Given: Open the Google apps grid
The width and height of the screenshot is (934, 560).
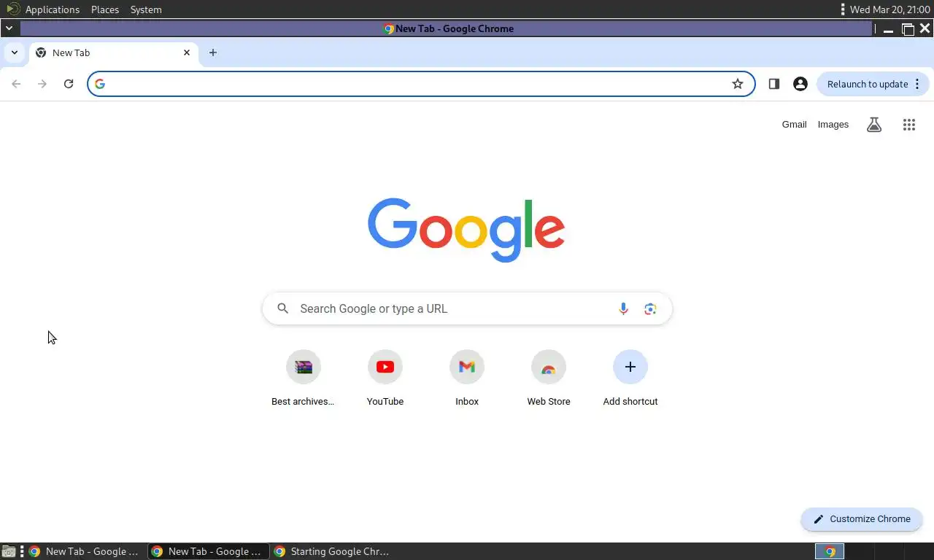Looking at the screenshot, I should (x=909, y=125).
